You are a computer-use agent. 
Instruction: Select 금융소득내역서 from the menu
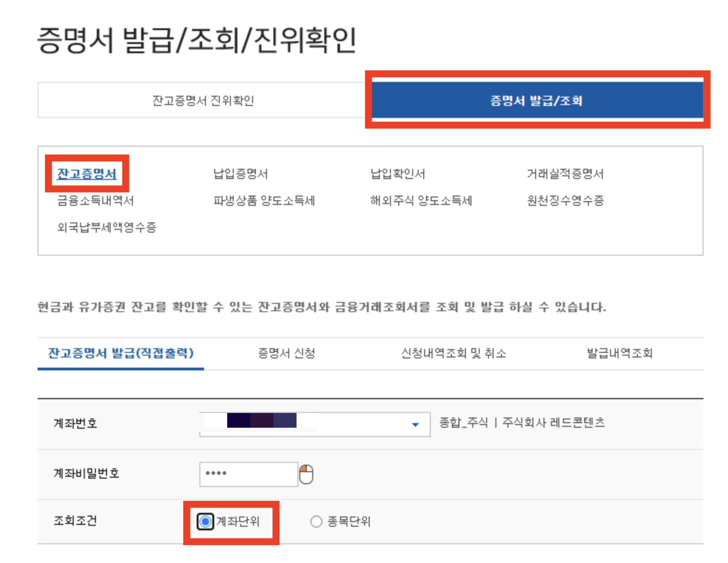(x=95, y=201)
